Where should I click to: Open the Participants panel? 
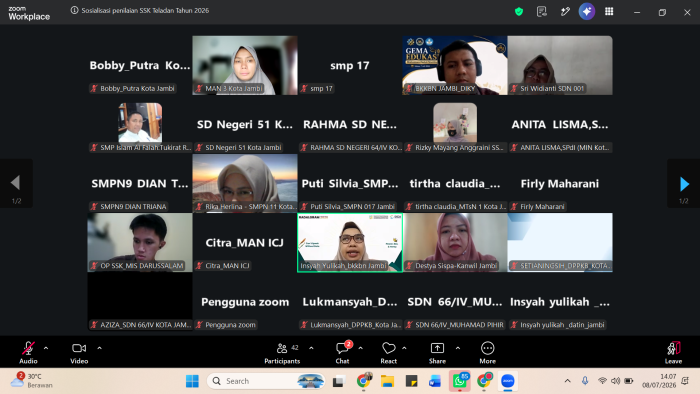click(x=282, y=353)
